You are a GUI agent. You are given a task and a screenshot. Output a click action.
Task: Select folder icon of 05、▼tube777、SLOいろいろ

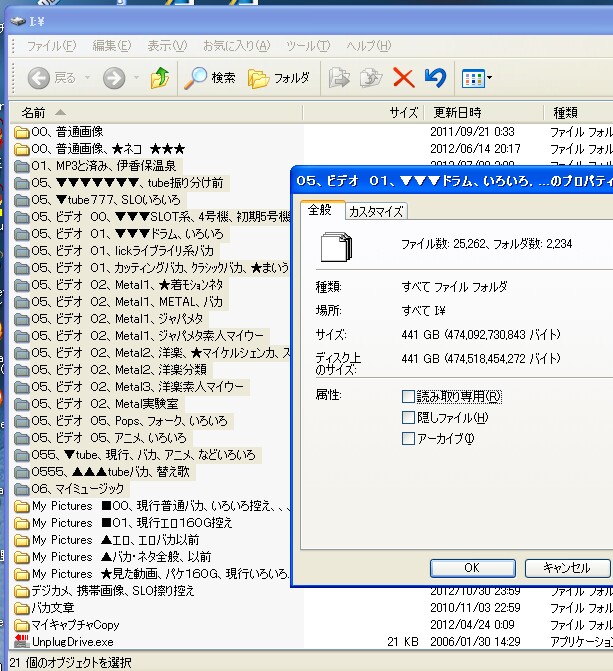click(x=21, y=200)
